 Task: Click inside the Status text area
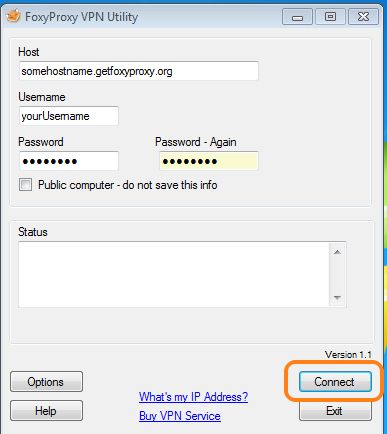[174, 274]
